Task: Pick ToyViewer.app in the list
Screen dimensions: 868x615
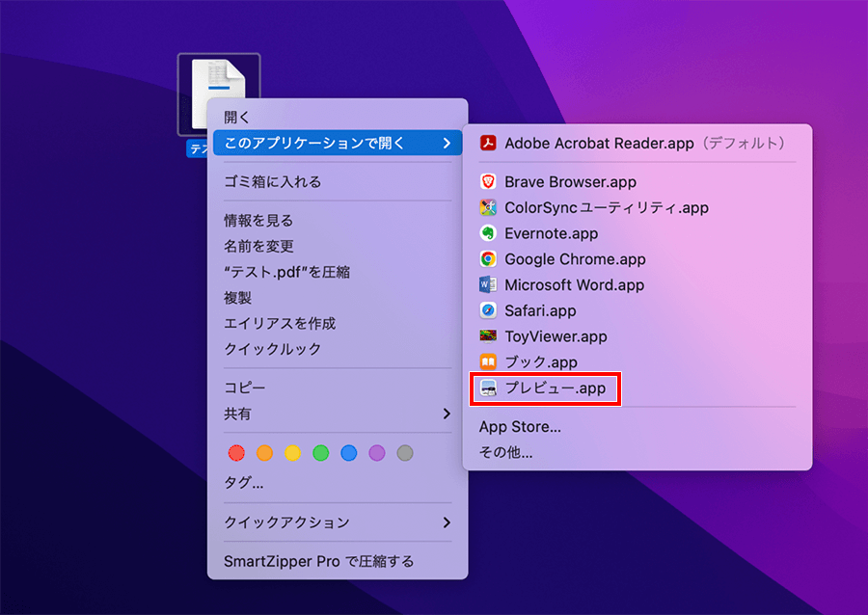Action: pos(637,336)
